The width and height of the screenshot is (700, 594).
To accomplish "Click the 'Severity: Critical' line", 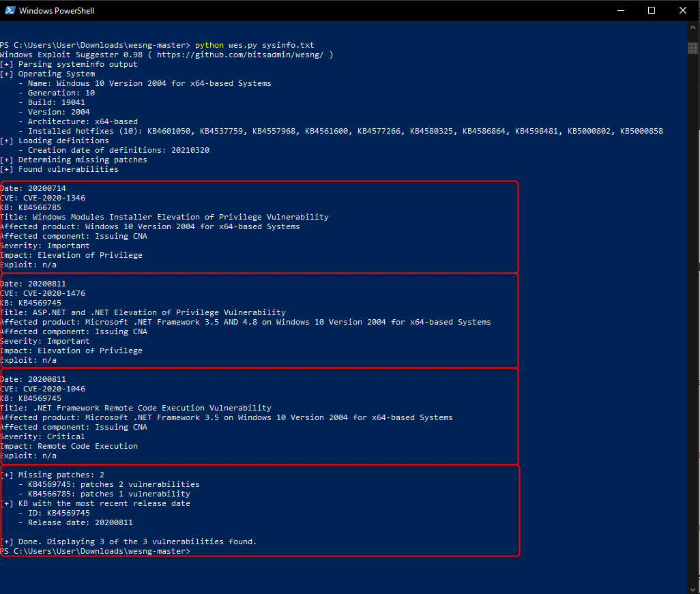I will (43, 437).
